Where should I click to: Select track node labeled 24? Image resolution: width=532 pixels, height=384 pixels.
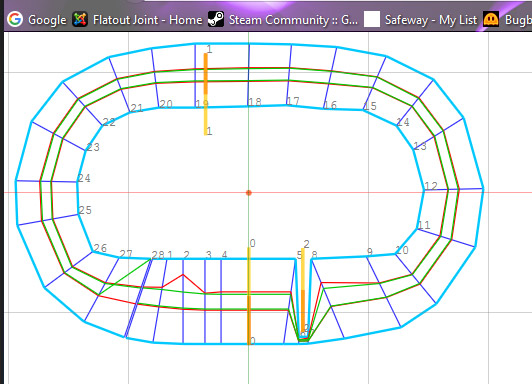(84, 178)
